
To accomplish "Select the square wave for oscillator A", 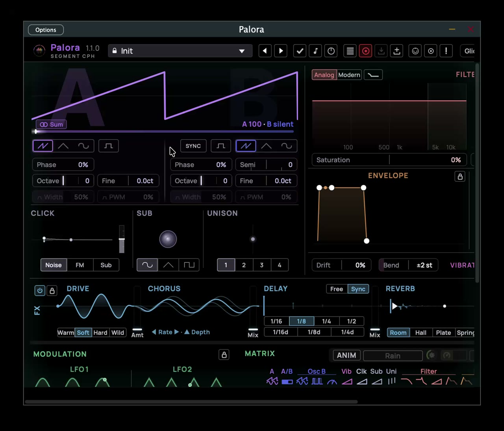I will coord(108,146).
